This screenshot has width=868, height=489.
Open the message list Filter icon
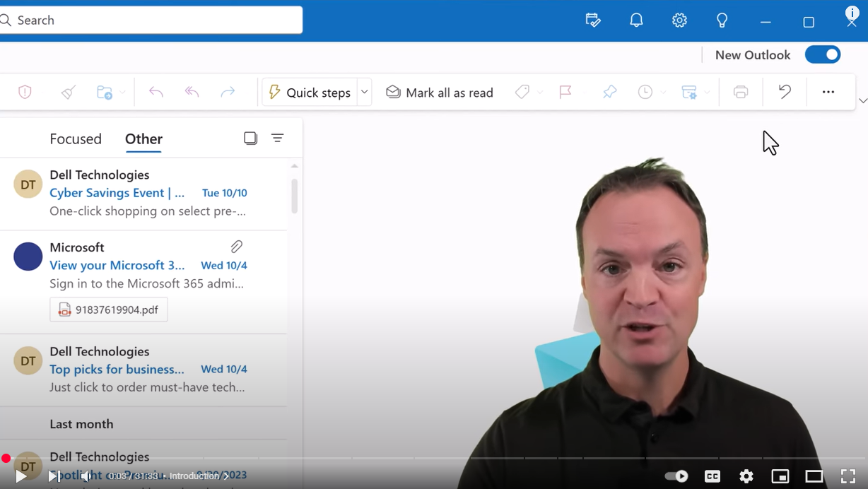278,138
